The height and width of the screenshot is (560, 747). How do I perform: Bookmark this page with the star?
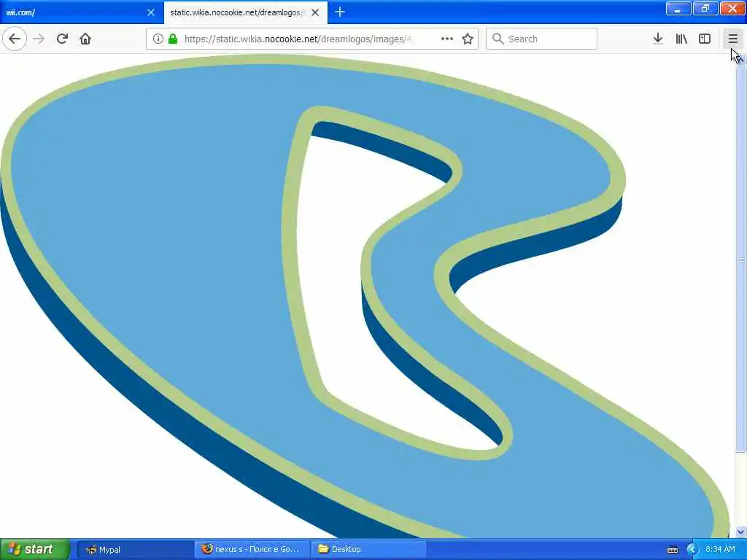coord(468,39)
